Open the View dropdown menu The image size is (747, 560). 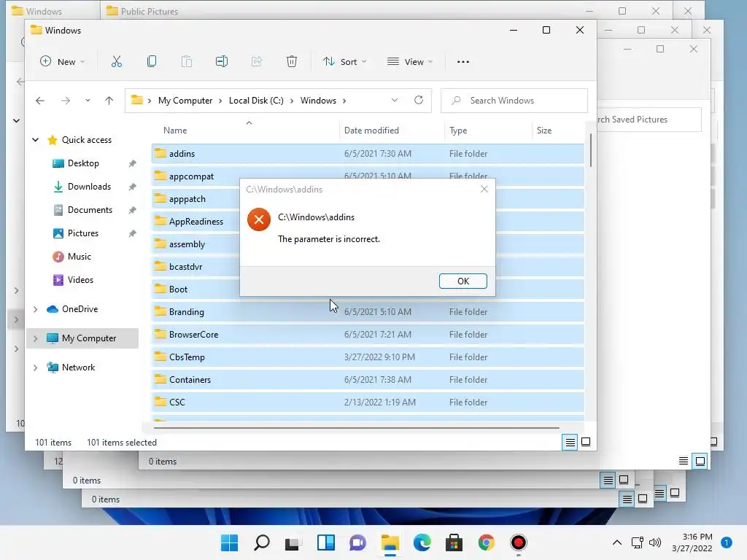(410, 61)
